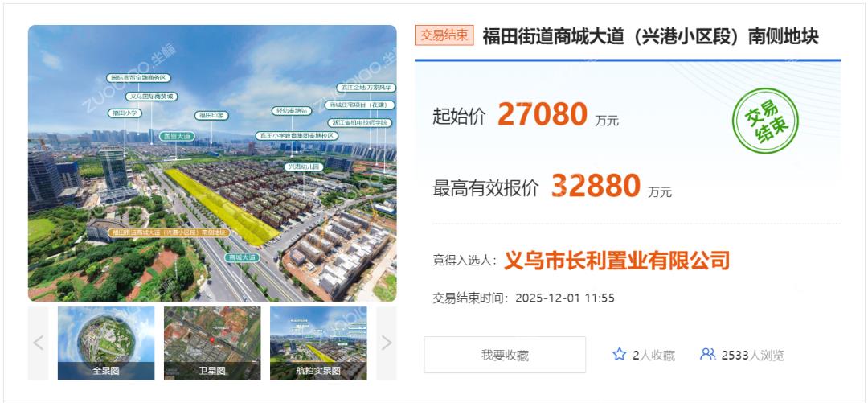The width and height of the screenshot is (868, 403).
Task: Open 义乌市长利置业有限公司 company link
Action: coord(616,260)
